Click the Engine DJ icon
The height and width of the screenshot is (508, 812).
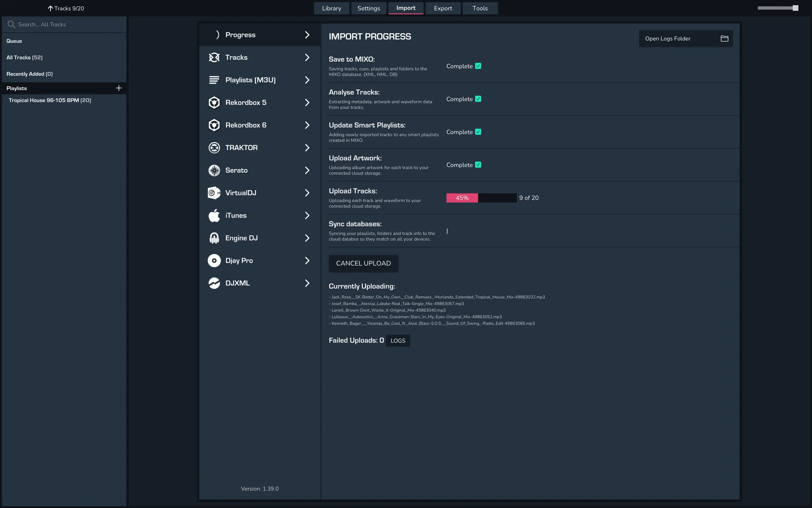(x=214, y=238)
